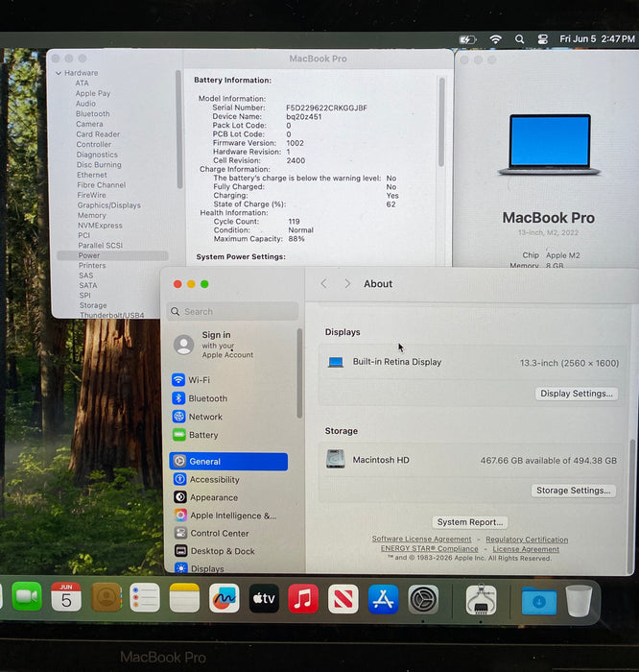This screenshot has width=639, height=672.
Task: Click the Macintosh HD drive icon
Action: tap(336, 459)
